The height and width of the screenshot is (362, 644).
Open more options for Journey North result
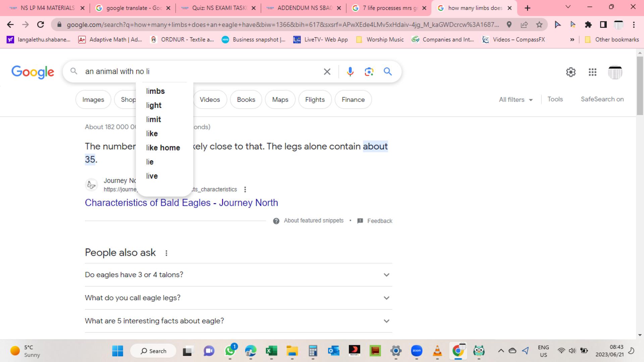pyautogui.click(x=245, y=189)
